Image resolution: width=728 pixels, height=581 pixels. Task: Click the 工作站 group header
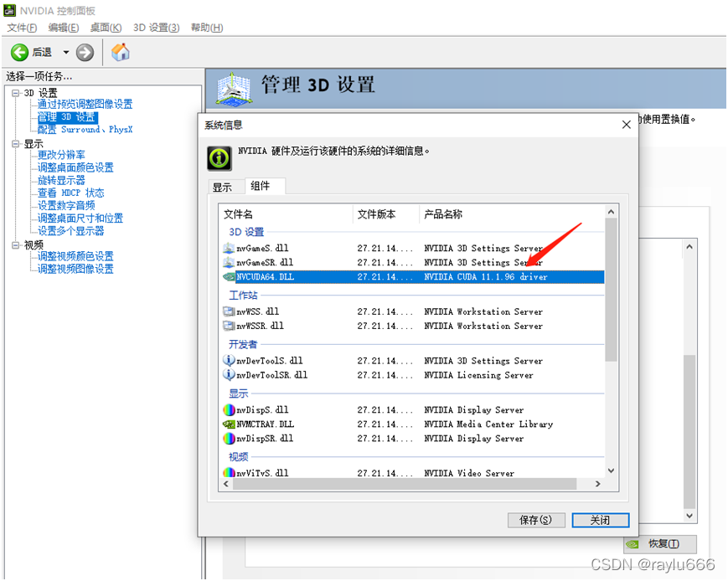click(x=243, y=296)
